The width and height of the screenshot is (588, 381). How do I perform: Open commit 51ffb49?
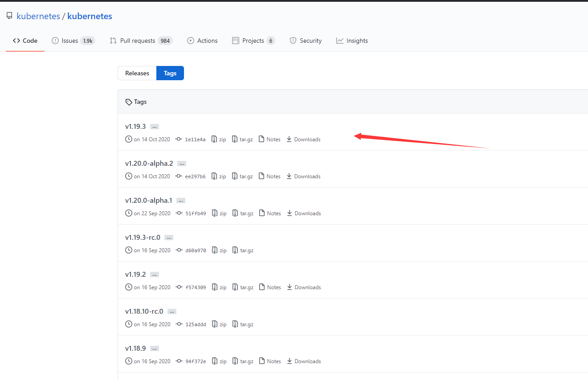[191, 213]
